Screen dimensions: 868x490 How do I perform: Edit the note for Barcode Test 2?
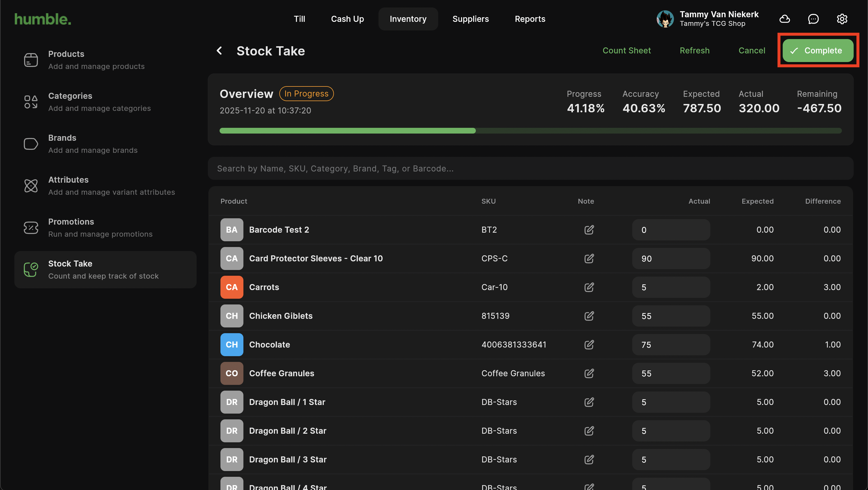589,230
